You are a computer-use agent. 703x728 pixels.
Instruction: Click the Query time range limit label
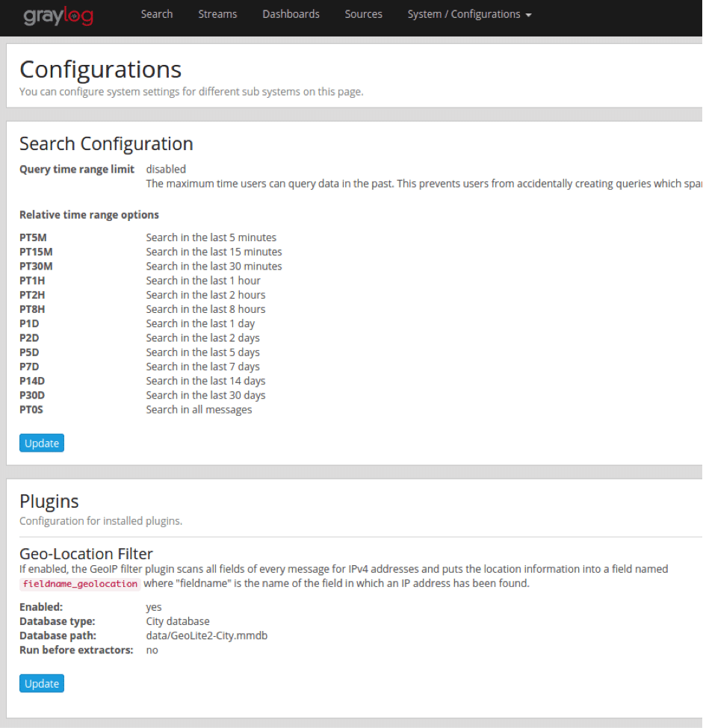tap(77, 169)
